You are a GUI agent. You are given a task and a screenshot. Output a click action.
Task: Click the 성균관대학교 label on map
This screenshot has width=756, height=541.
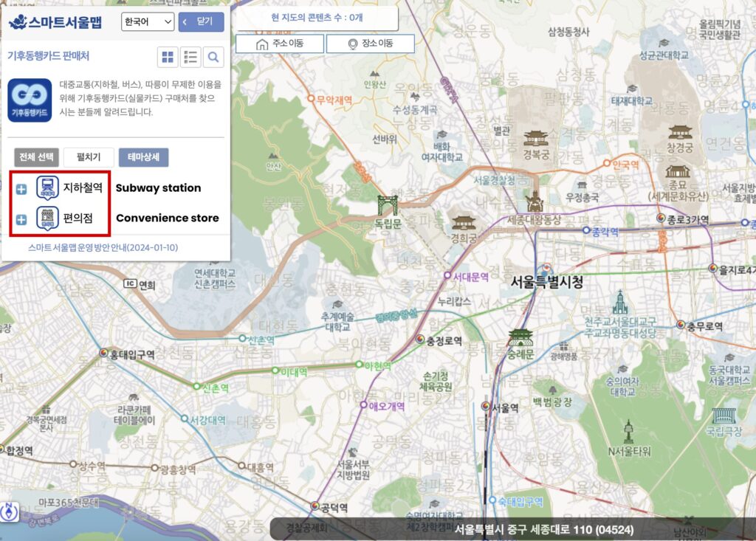pos(664,55)
